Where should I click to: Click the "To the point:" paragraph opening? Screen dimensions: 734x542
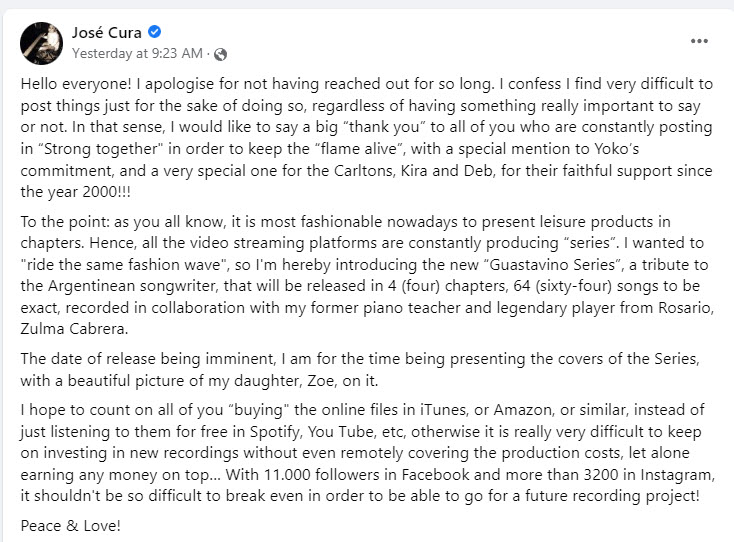[x=65, y=221]
